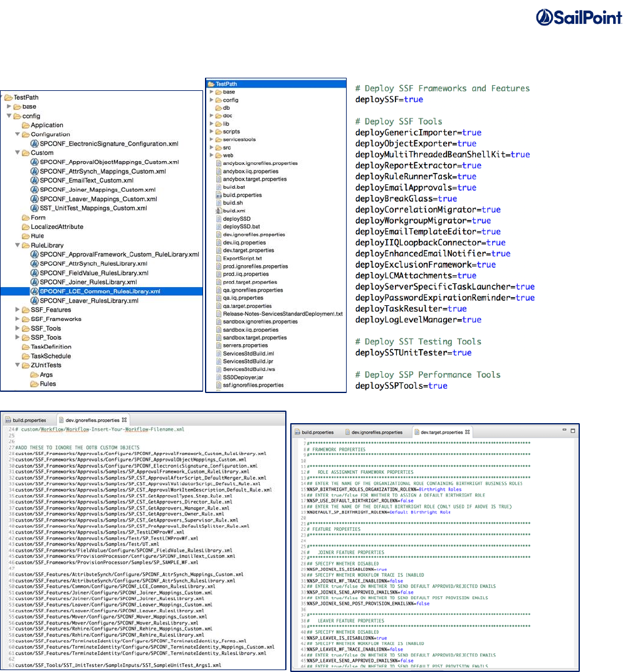Expand the SSF_Tools folder
Viewport: 630px width, 672px height.
coord(18,328)
